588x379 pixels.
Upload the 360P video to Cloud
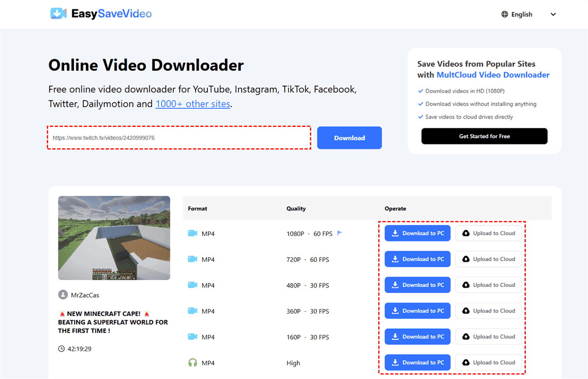click(x=489, y=311)
